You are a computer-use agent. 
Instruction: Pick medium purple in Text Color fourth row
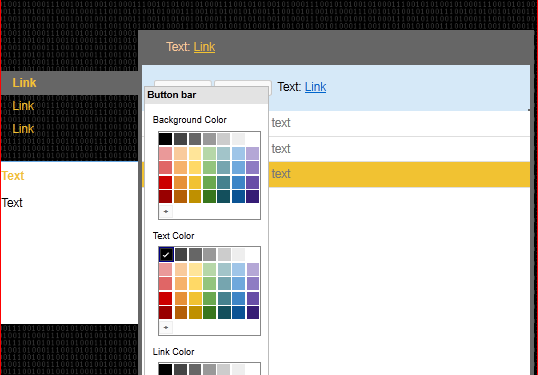[x=253, y=298]
